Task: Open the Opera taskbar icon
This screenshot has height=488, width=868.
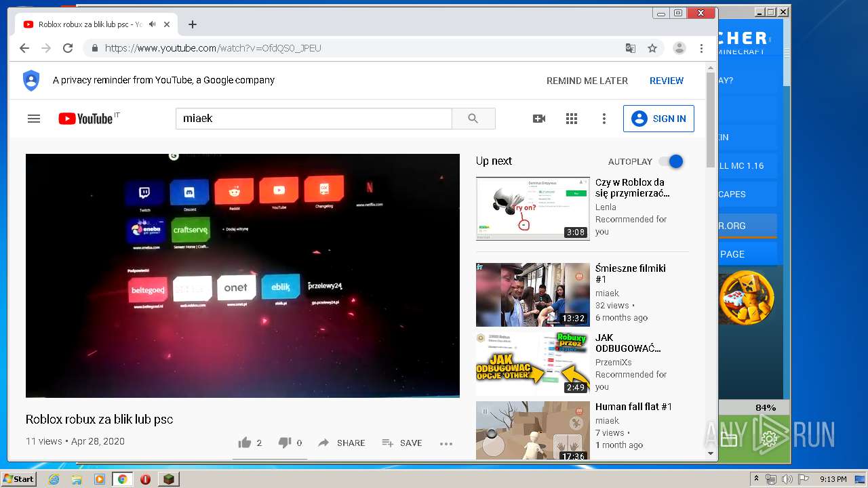Action: pos(145,479)
